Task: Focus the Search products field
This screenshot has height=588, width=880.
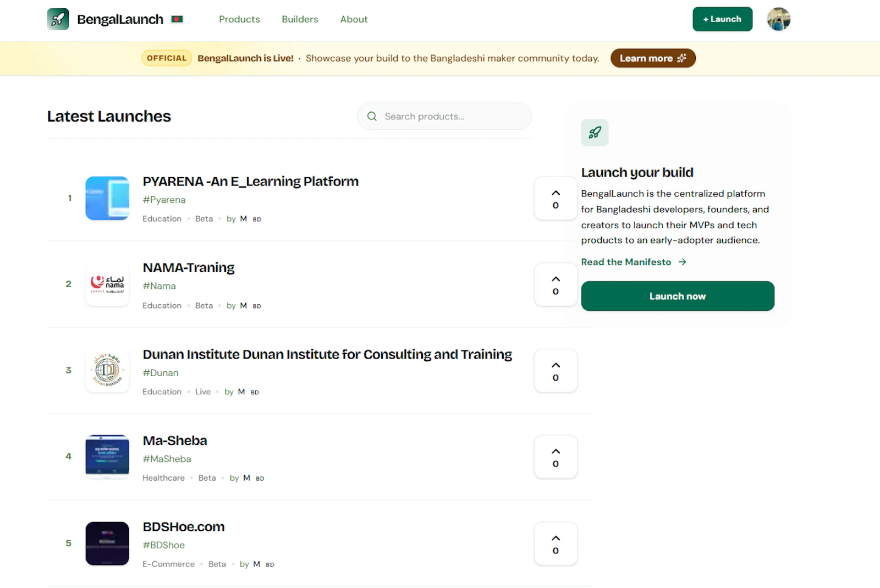Action: pos(444,117)
